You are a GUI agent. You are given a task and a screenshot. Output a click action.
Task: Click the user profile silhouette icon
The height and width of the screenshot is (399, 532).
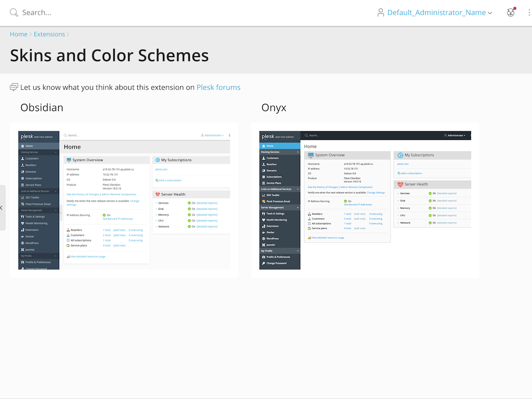pos(381,12)
